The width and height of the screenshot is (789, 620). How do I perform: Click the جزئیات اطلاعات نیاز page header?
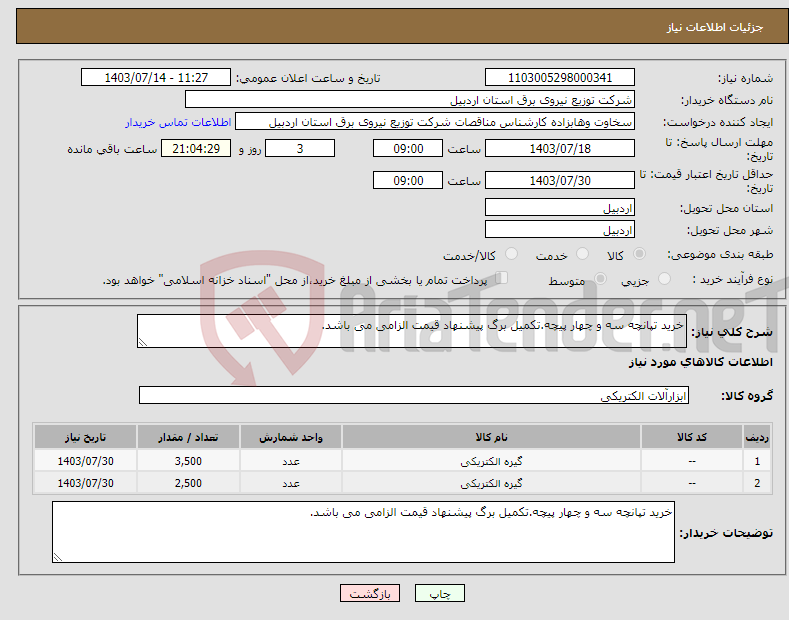coord(715,27)
